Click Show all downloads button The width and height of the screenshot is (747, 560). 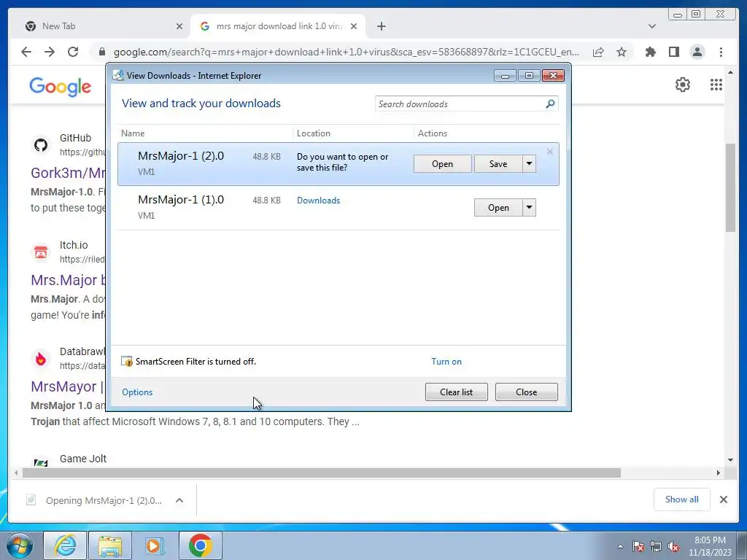(x=682, y=499)
